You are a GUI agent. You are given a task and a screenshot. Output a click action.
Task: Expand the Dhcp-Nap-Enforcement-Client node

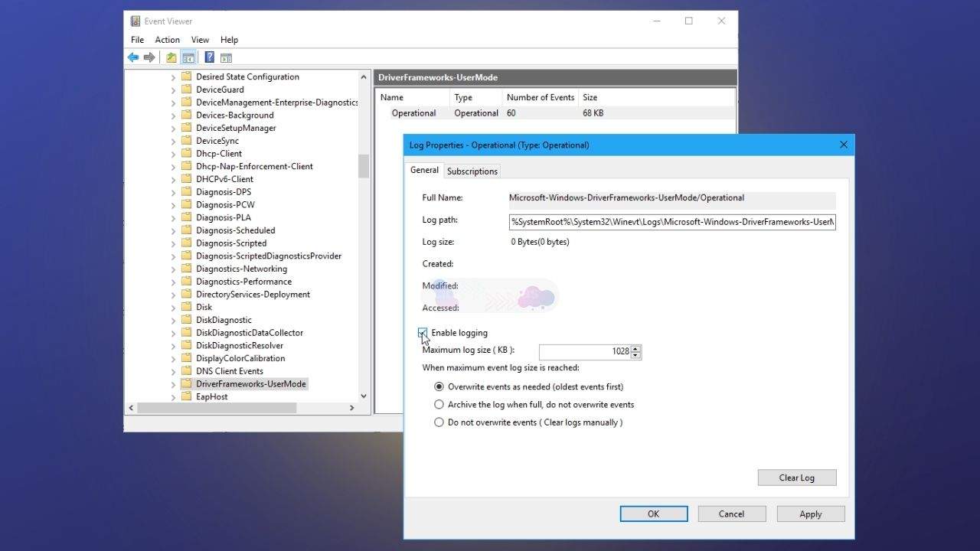point(173,166)
